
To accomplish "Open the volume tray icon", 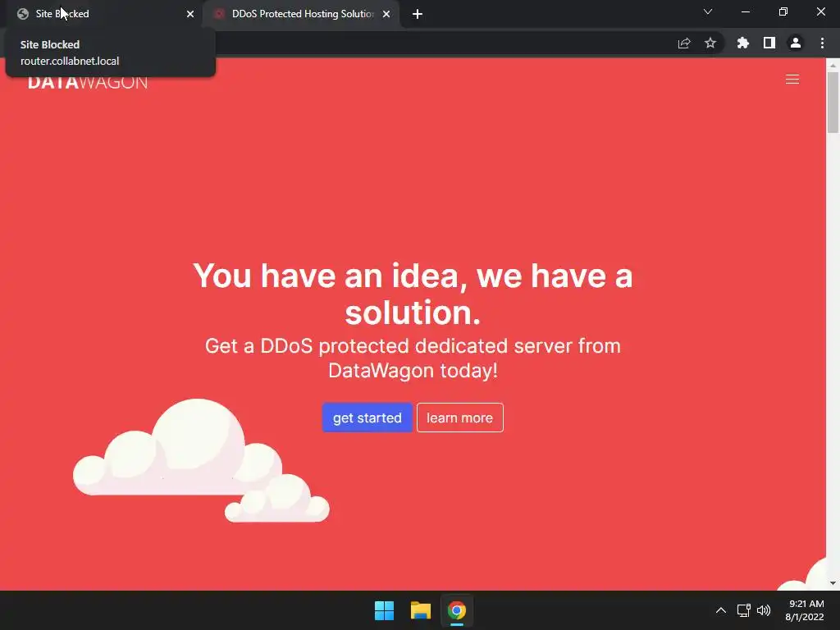I will [764, 610].
